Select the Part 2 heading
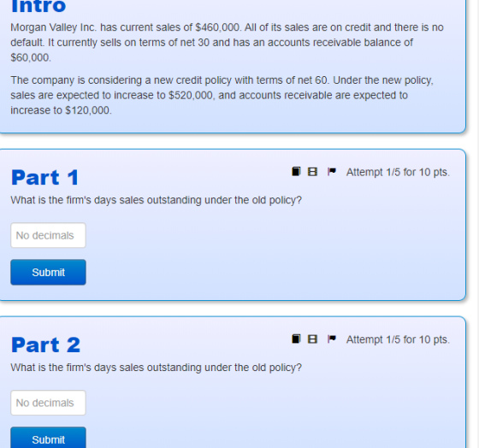The width and height of the screenshot is (479, 448). 45,345
